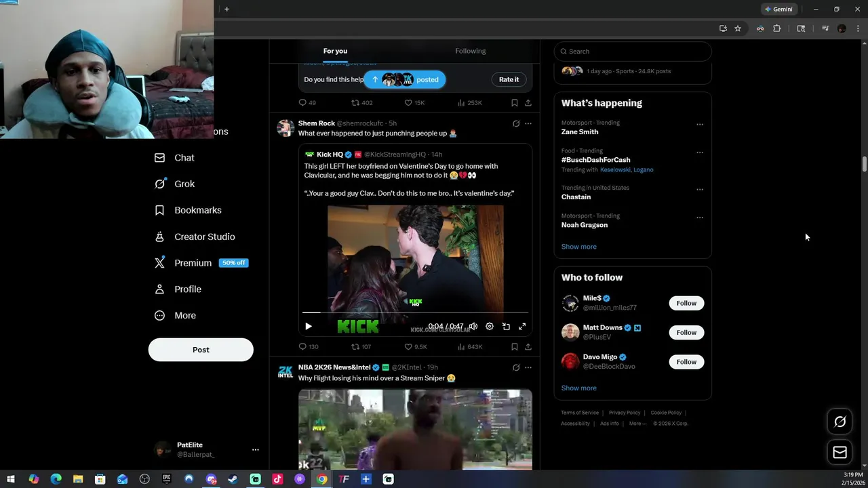Open Terms of Service link

(x=580, y=413)
